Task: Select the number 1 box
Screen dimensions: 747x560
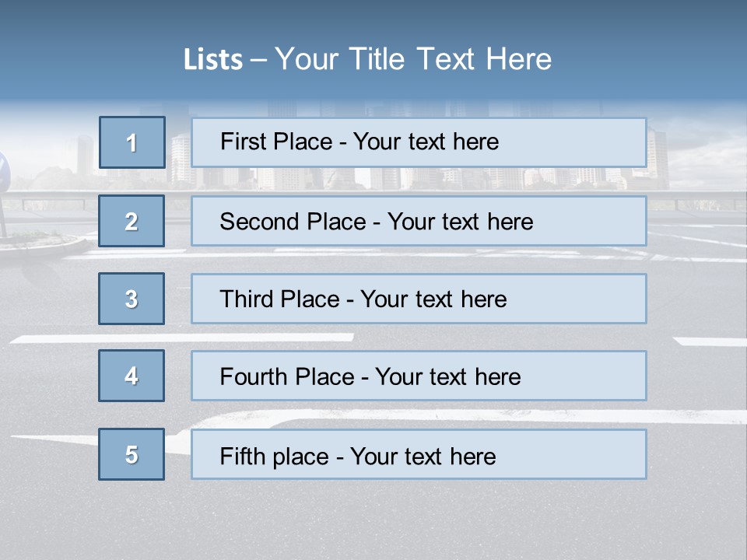Action: click(132, 142)
